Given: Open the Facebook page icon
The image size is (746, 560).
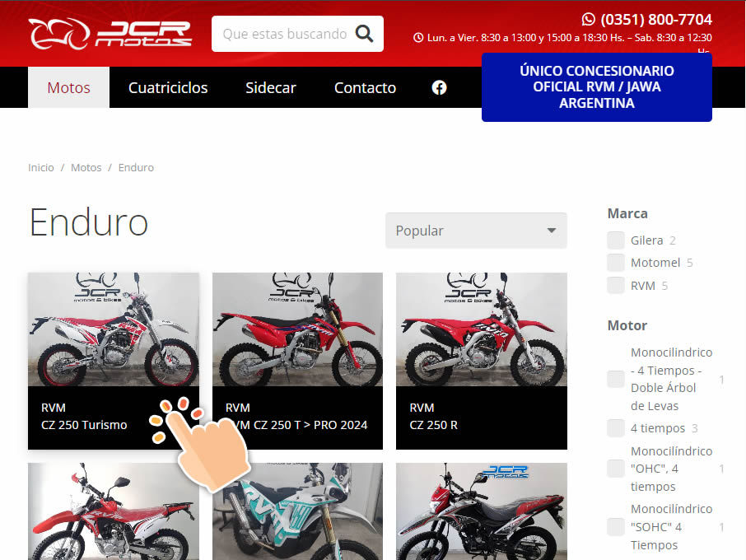Looking at the screenshot, I should tap(439, 87).
